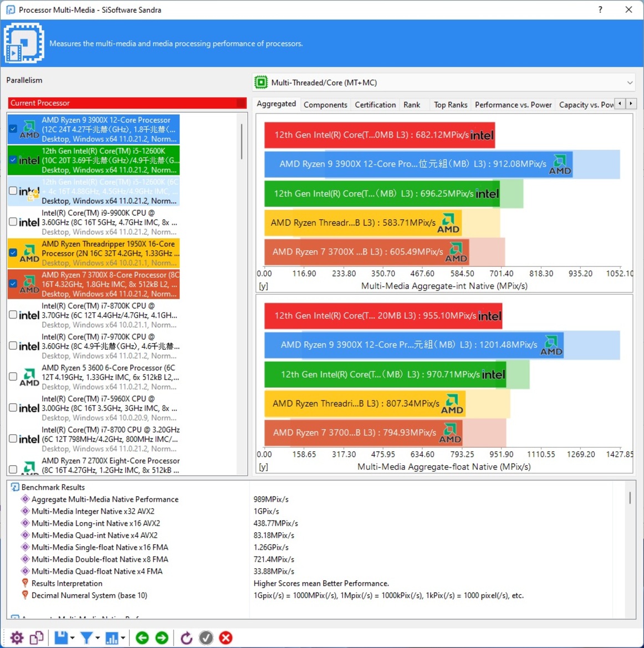Uncheck the AMD Ryzen 7 3700X checkbox

click(x=13, y=284)
